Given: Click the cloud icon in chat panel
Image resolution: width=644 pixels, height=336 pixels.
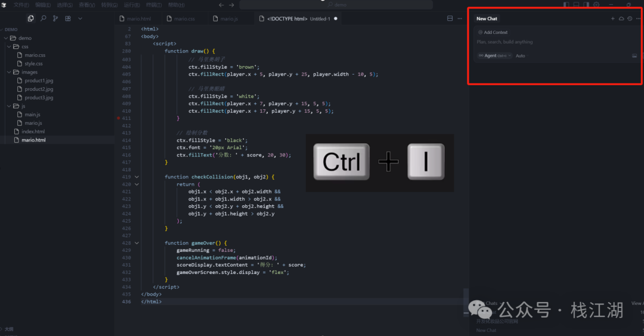Looking at the screenshot, I should click(x=621, y=19).
